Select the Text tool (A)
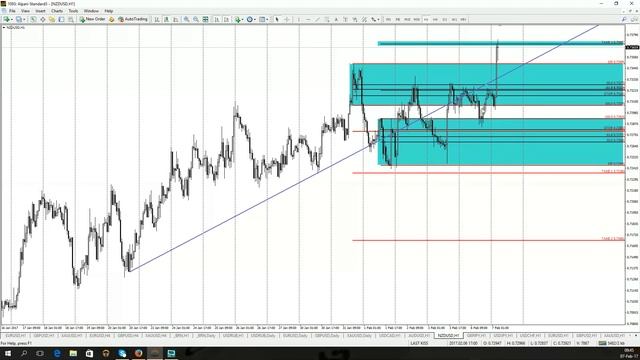The image size is (640, 360). [336, 19]
